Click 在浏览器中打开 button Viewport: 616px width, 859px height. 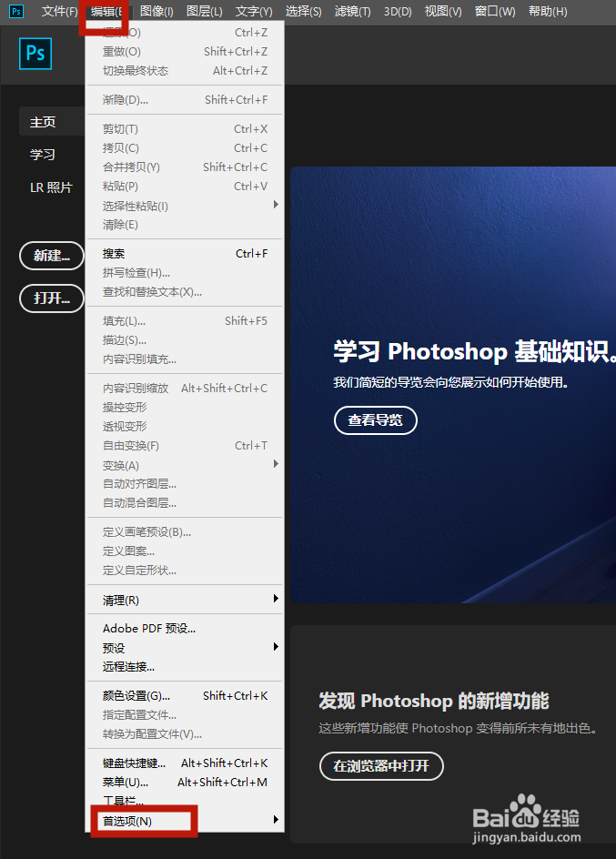381,766
